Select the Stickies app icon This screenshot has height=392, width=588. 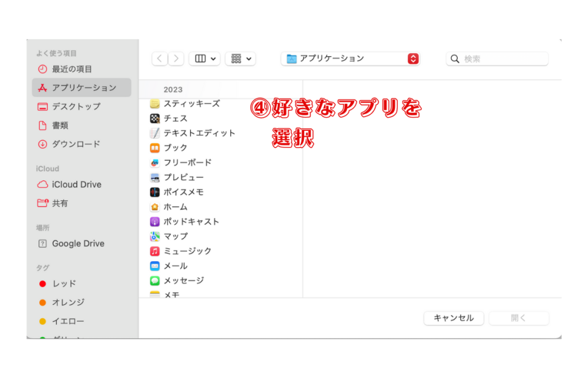coord(154,104)
